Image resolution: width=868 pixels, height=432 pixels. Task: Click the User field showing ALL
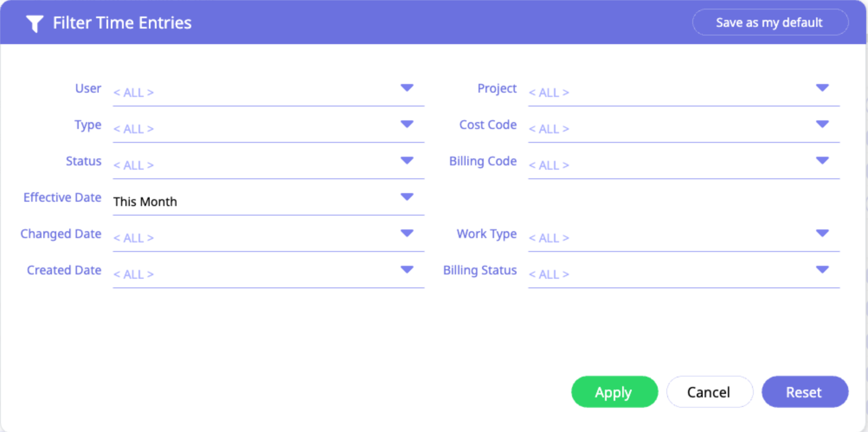(268, 93)
